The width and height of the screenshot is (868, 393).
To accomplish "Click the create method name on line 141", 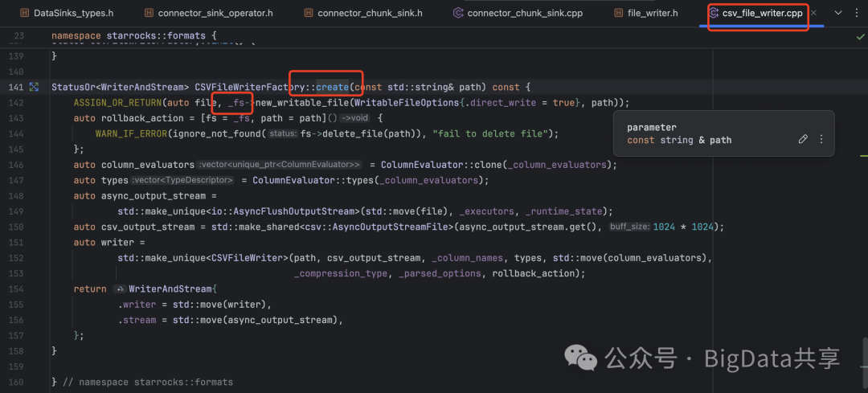I will [x=332, y=87].
